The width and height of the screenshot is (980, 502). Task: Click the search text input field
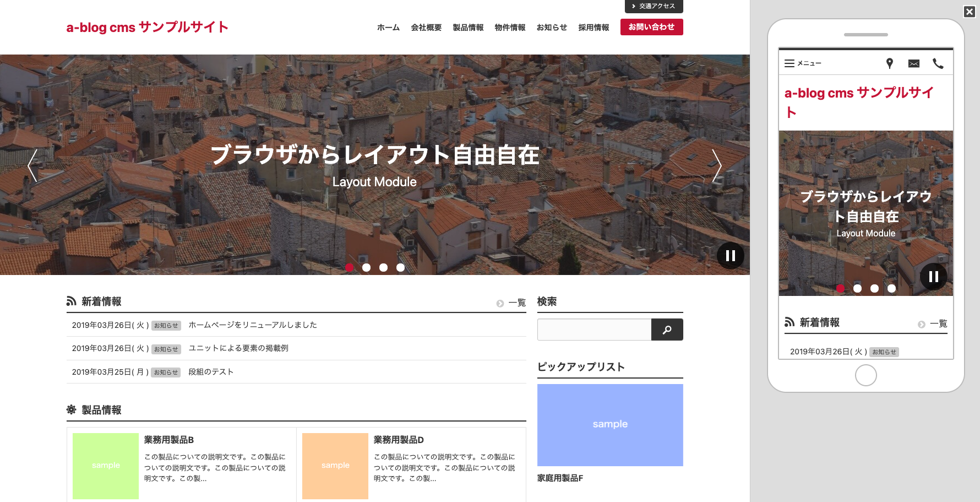click(x=594, y=330)
